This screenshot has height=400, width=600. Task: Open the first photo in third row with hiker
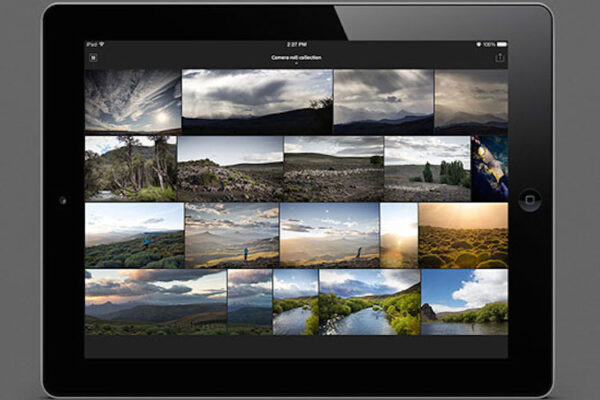(x=134, y=235)
